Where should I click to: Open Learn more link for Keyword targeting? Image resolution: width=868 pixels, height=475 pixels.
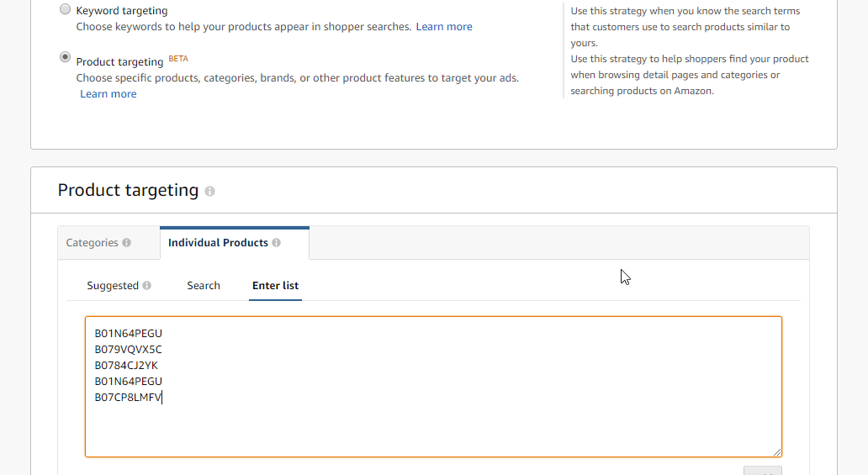(x=444, y=27)
